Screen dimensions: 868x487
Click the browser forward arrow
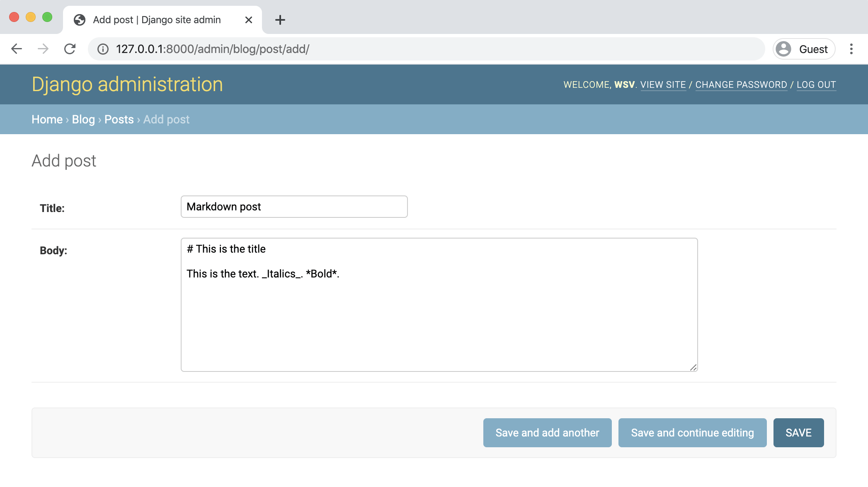(43, 48)
